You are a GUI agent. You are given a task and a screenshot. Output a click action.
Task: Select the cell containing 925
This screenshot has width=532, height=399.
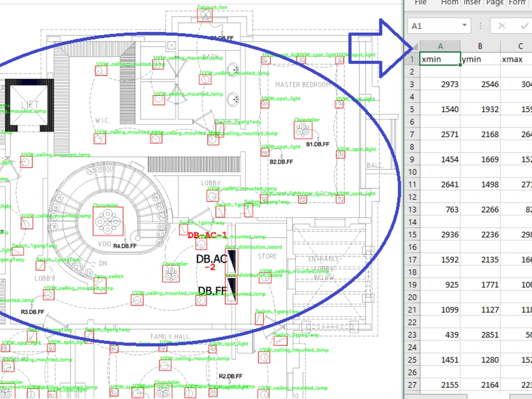pyautogui.click(x=440, y=285)
